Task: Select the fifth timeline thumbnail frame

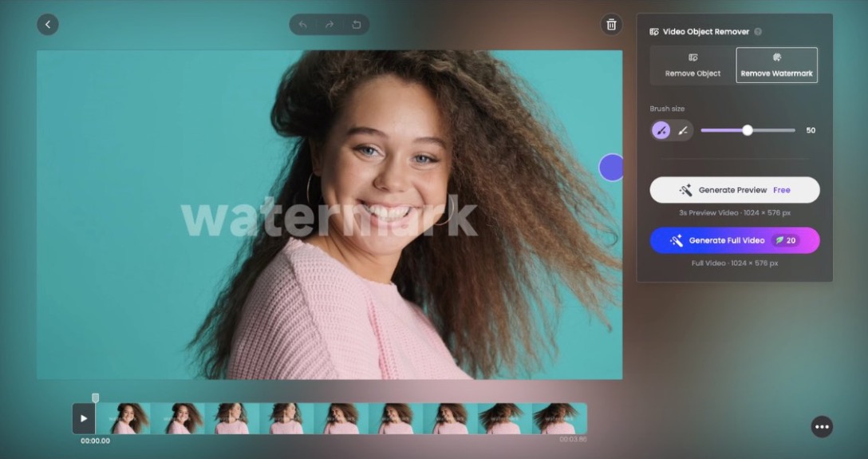Action: [341, 418]
